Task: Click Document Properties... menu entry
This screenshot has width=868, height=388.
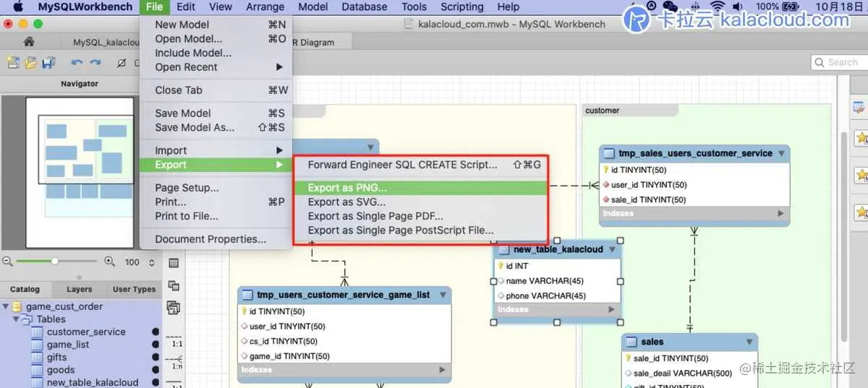Action: (216, 239)
